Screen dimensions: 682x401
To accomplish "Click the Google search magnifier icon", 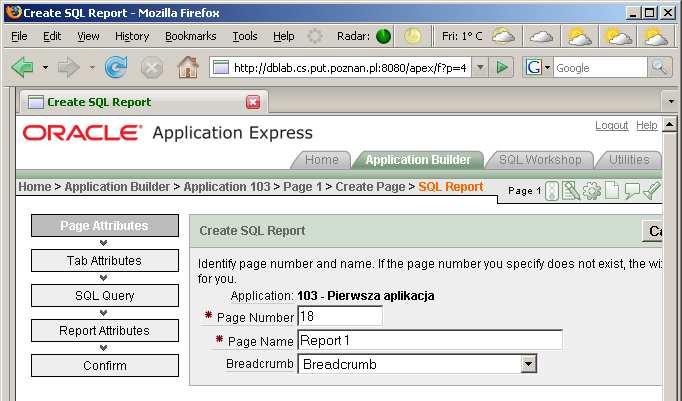I will tap(659, 67).
